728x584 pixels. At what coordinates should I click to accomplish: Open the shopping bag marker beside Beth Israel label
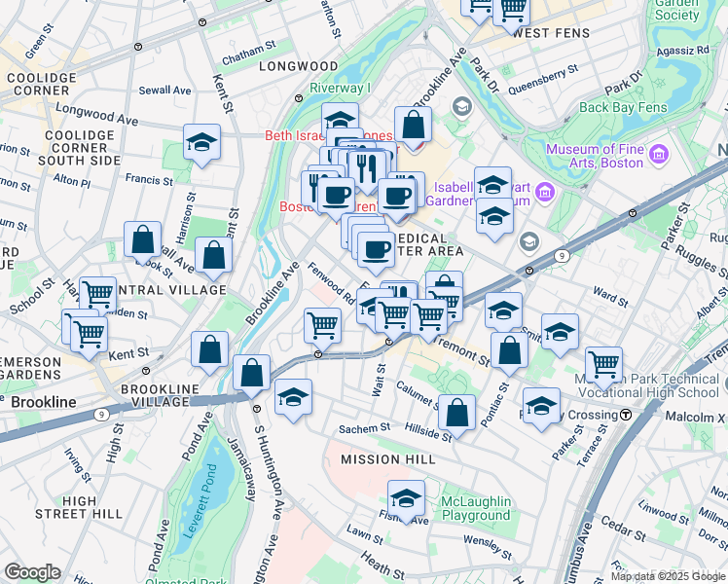click(x=414, y=126)
